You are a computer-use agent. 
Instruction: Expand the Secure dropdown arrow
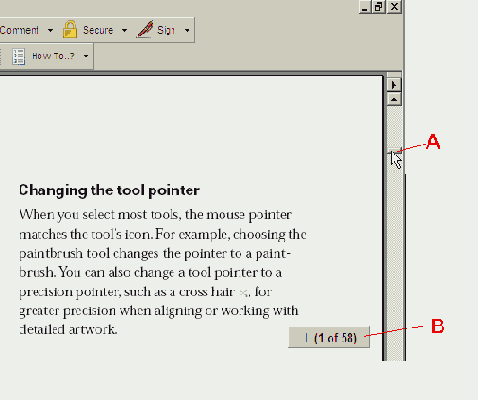[124, 30]
